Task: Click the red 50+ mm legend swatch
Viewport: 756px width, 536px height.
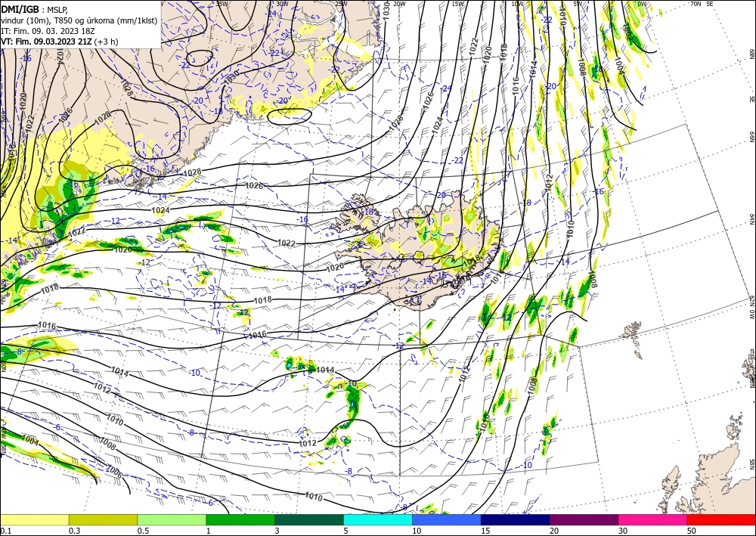Action: [721, 519]
